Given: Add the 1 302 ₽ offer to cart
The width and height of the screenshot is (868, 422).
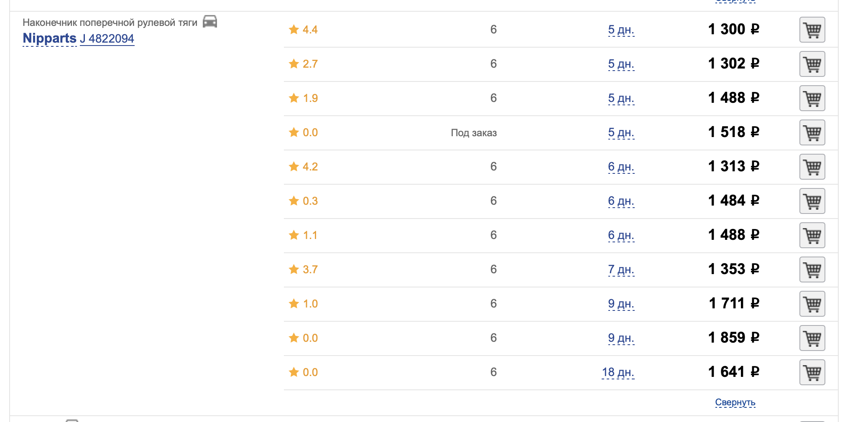Looking at the screenshot, I should (812, 64).
